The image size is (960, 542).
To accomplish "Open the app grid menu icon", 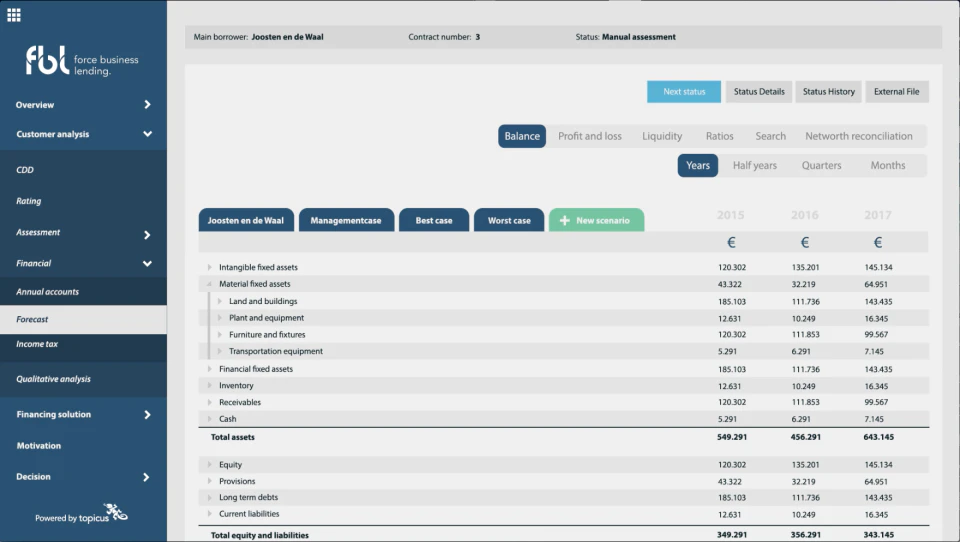I will [x=14, y=15].
